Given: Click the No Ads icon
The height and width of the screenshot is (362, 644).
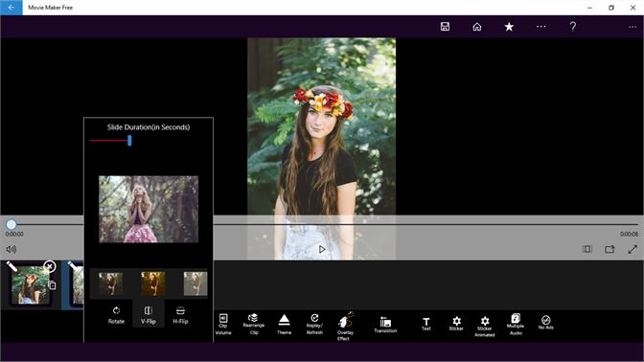Looking at the screenshot, I should [x=546, y=323].
